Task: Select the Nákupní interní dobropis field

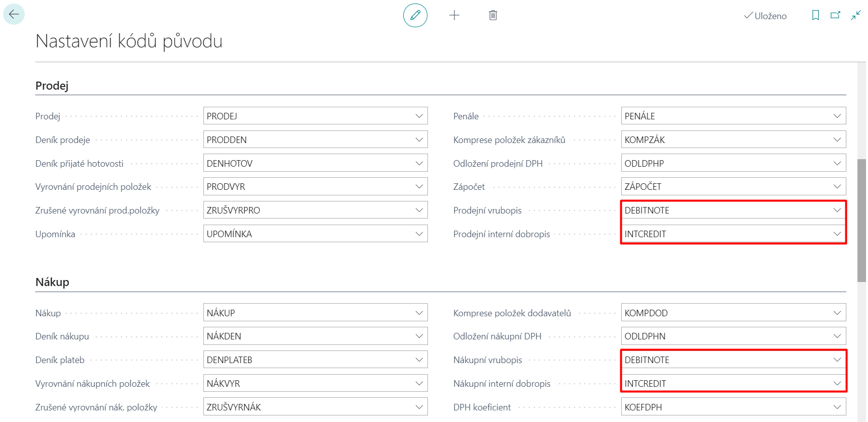Action: click(x=725, y=383)
